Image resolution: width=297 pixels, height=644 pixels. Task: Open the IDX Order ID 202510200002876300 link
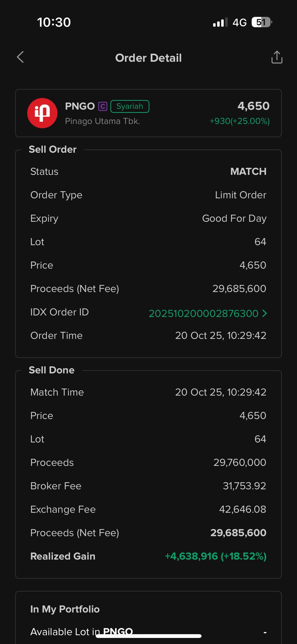(204, 313)
